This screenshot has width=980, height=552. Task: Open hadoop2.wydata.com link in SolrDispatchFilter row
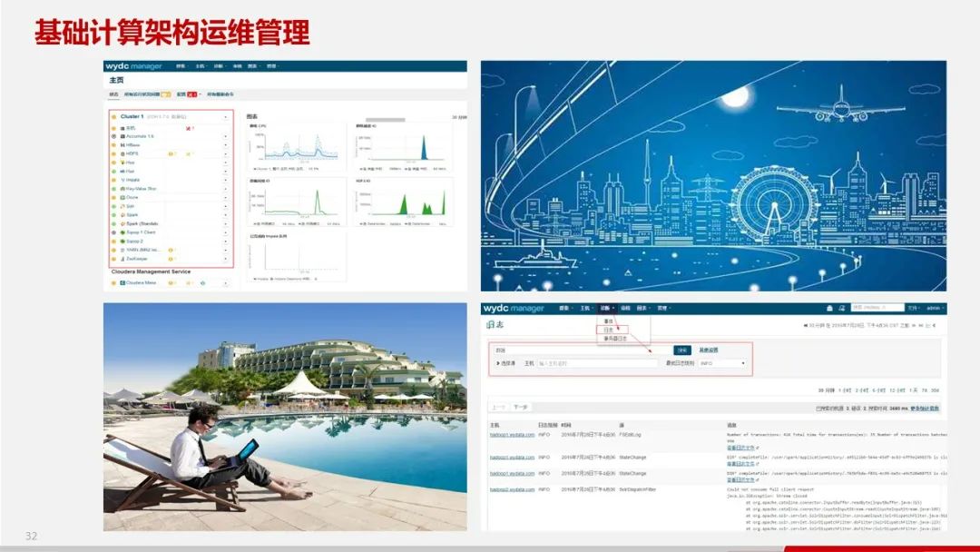point(512,489)
